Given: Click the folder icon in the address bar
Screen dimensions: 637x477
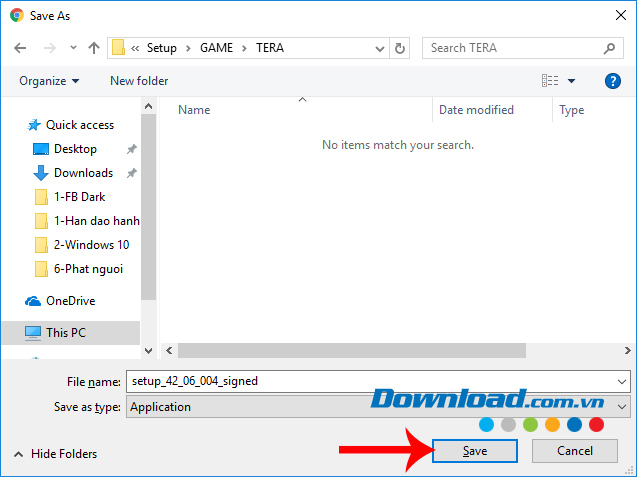Looking at the screenshot, I should [118, 48].
